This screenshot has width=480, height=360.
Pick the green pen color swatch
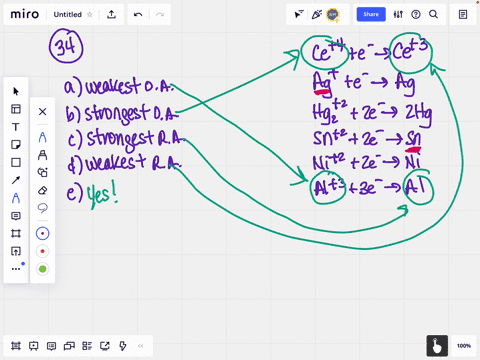pos(42,269)
